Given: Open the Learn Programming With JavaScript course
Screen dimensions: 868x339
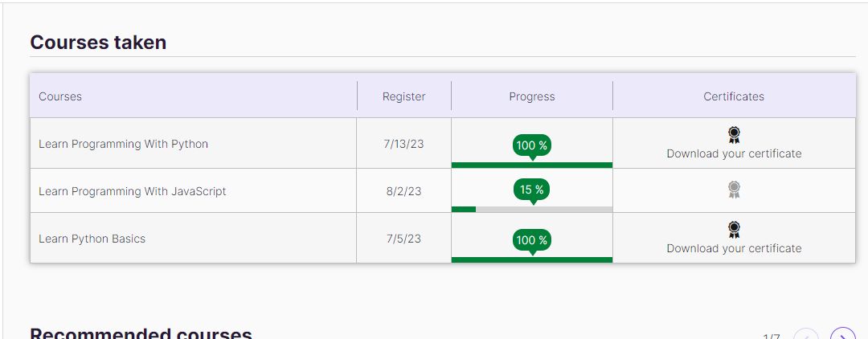Looking at the screenshot, I should [x=133, y=191].
